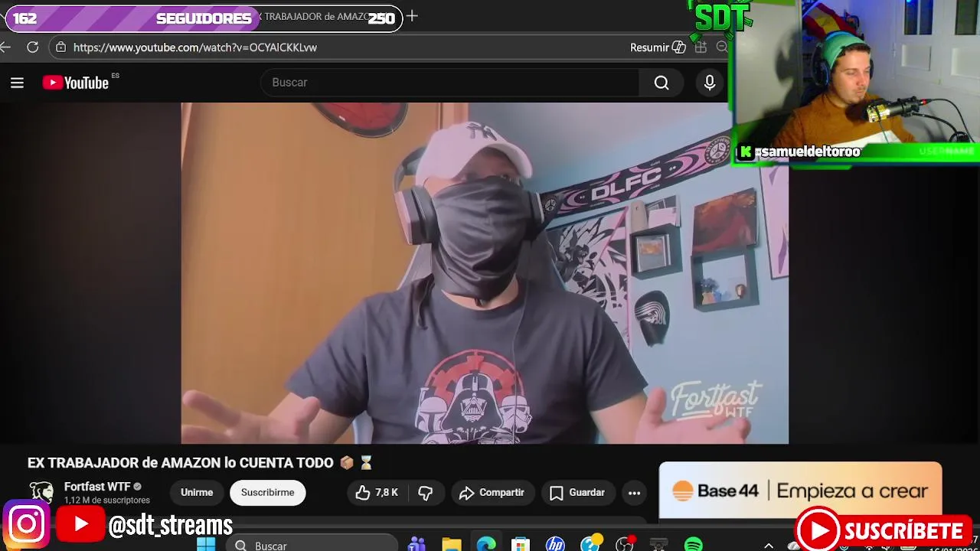The width and height of the screenshot is (980, 551).
Task: Click the Windows taskbar Buscar search box
Action: tap(312, 544)
